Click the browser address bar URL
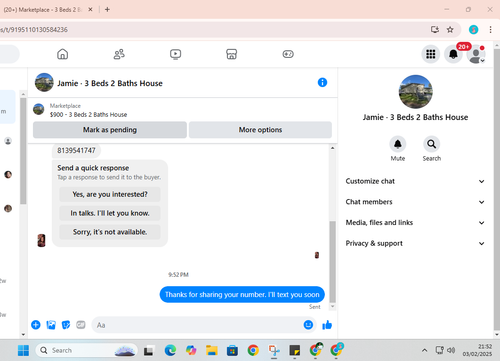Viewport: 500px width, 361px height. tap(34, 30)
